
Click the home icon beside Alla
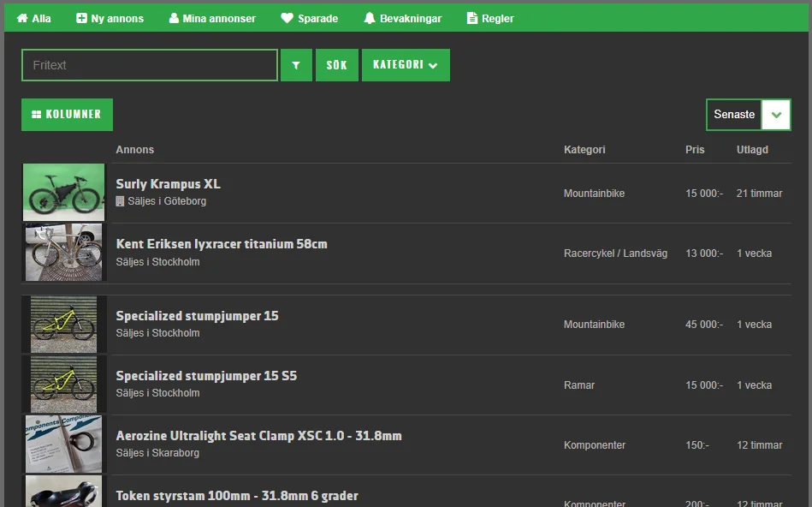pyautogui.click(x=22, y=18)
